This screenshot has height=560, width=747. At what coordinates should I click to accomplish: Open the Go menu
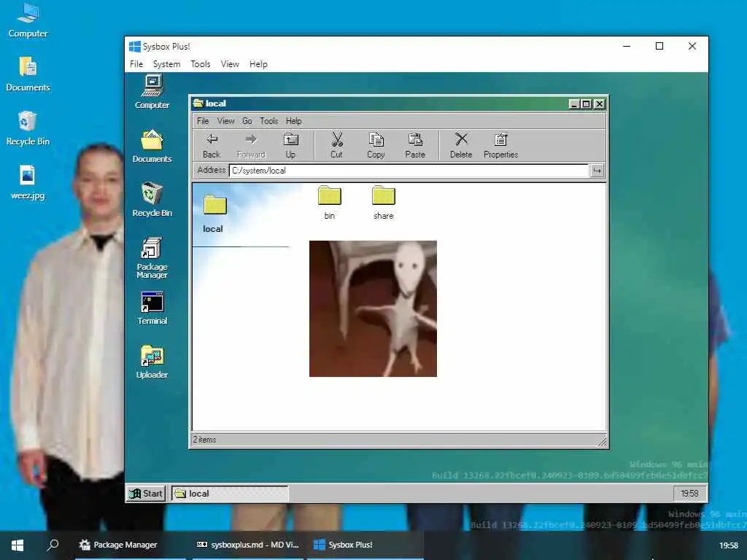(247, 121)
